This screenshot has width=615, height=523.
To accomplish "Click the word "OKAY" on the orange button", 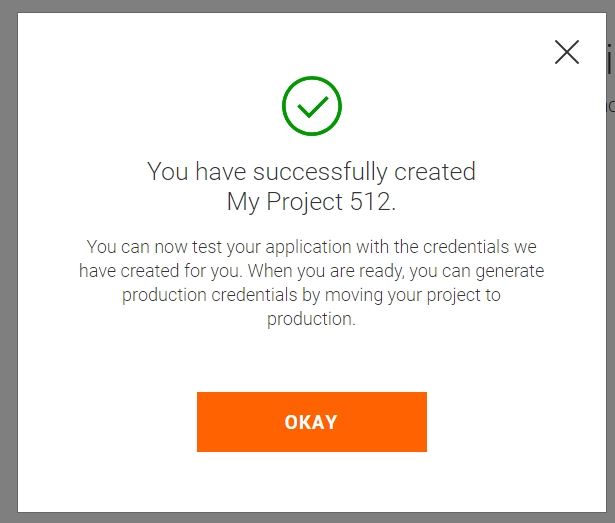I will click(x=311, y=422).
